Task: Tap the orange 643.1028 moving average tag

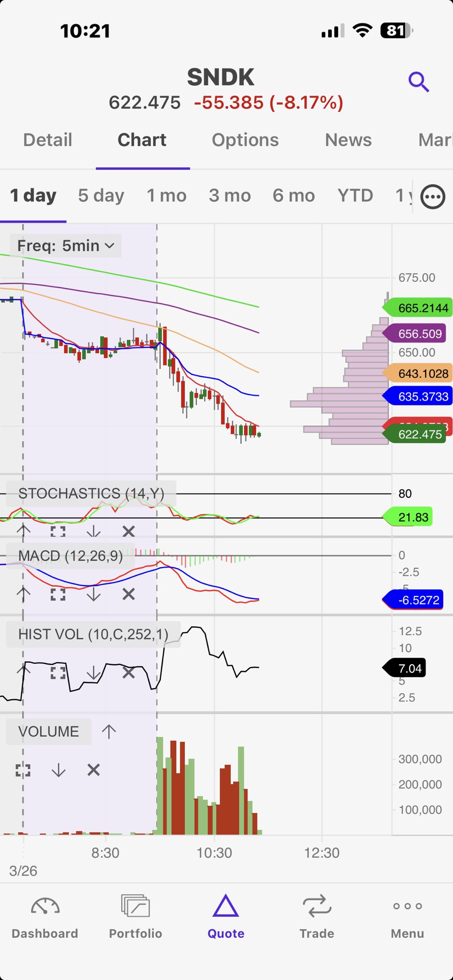Action: pos(418,373)
